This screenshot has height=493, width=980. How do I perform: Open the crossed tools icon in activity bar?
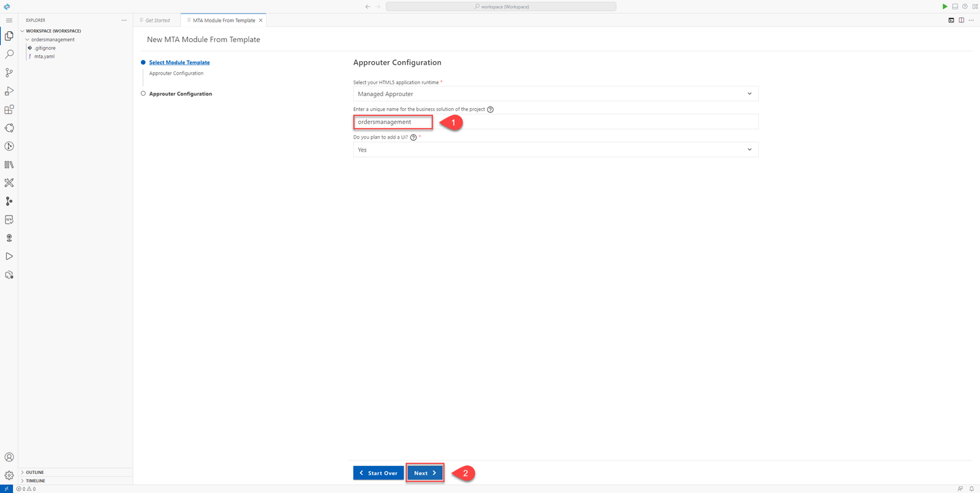point(9,183)
